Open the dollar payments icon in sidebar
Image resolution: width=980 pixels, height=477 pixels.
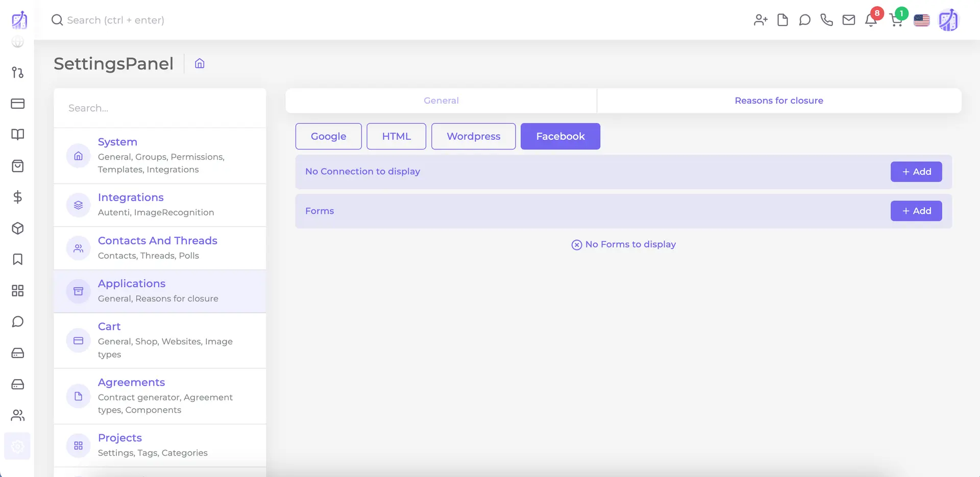[17, 197]
